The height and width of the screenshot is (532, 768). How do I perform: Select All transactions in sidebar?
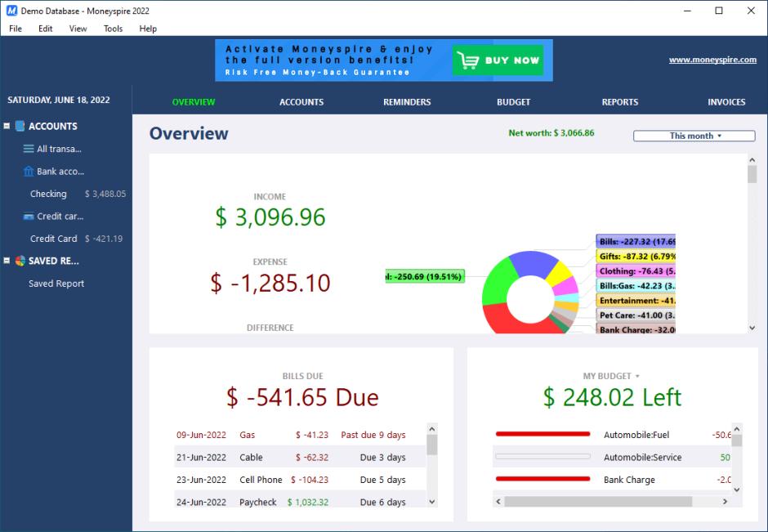[59, 149]
